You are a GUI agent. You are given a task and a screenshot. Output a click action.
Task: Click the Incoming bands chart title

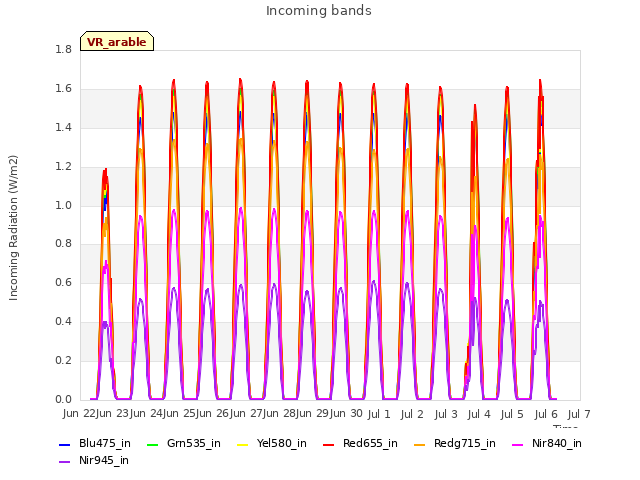point(319,11)
